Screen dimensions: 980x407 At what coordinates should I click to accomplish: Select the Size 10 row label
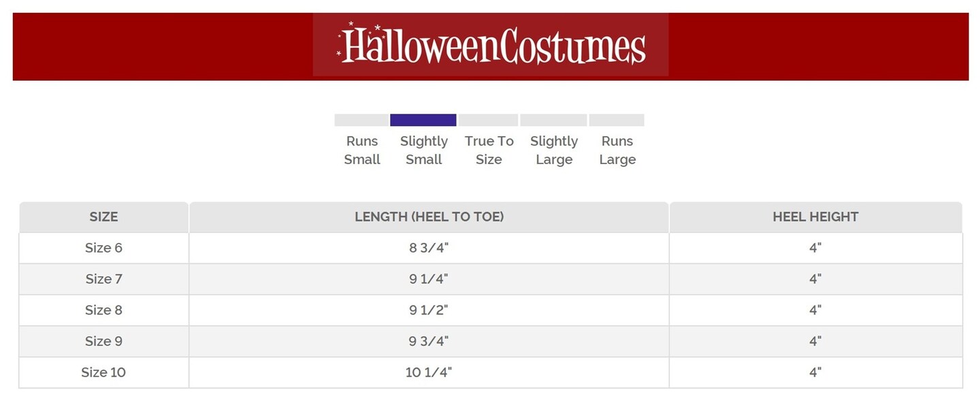pyautogui.click(x=103, y=373)
